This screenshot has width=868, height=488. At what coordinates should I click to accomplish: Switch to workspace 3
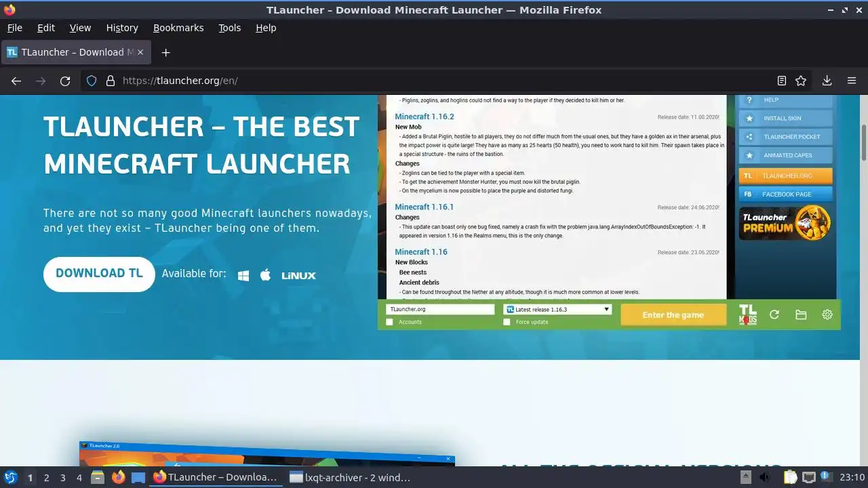62,477
